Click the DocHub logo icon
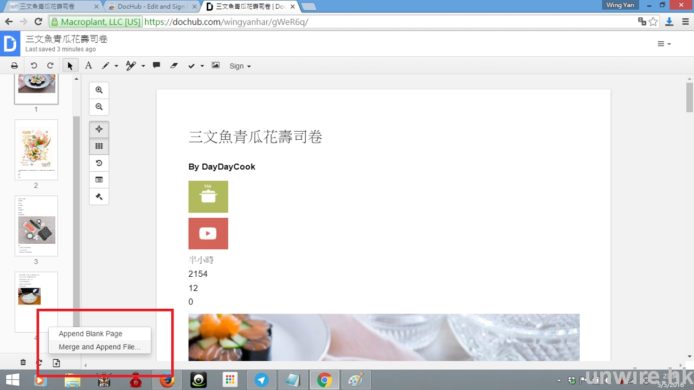The height and width of the screenshot is (390, 694). (x=10, y=44)
